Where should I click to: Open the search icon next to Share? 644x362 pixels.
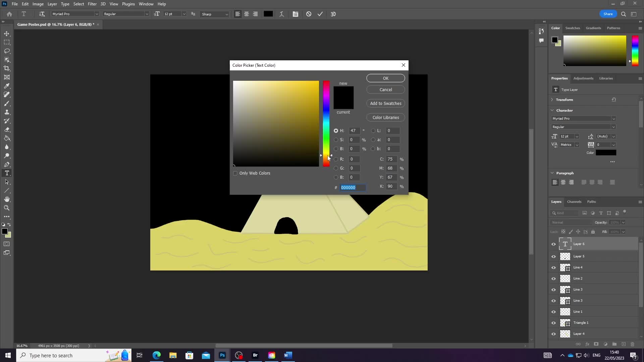click(x=624, y=14)
